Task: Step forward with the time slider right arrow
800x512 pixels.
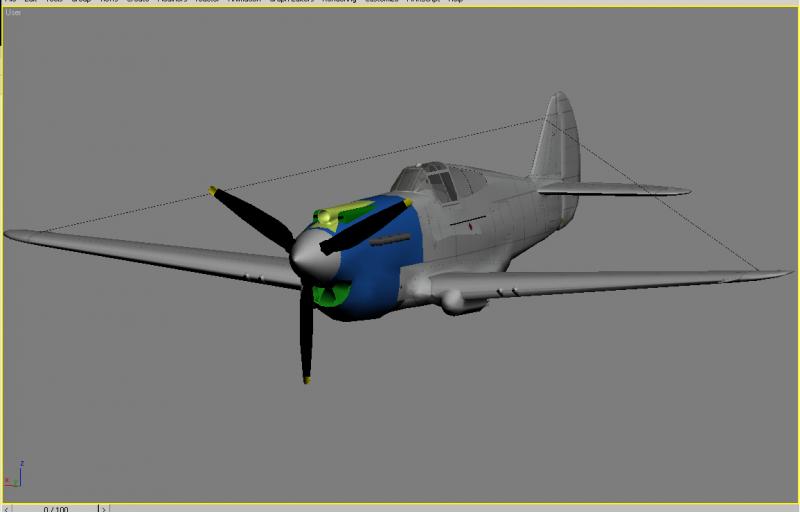Action: click(x=104, y=508)
